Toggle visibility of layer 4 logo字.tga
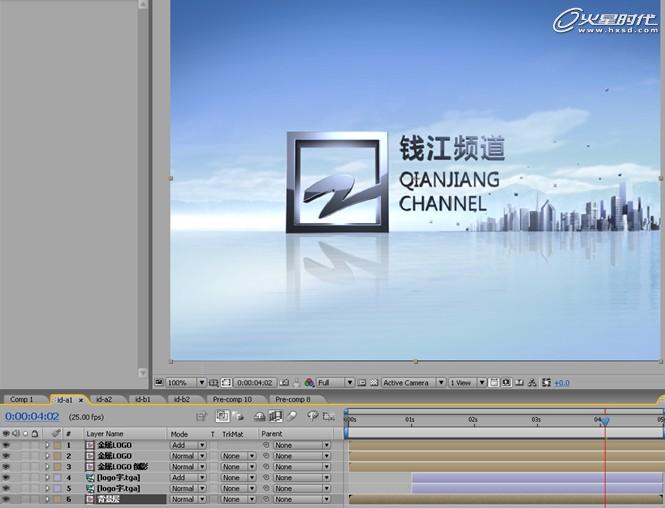 6,477
